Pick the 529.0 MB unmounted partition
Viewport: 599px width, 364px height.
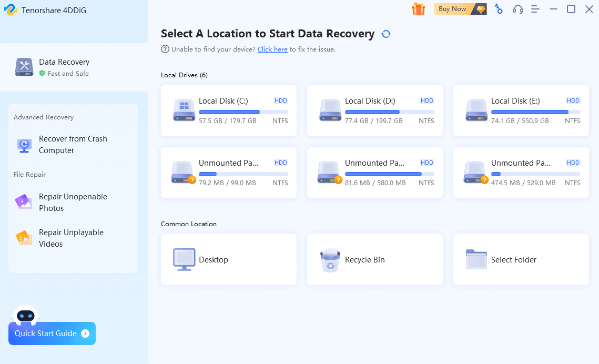(521, 173)
